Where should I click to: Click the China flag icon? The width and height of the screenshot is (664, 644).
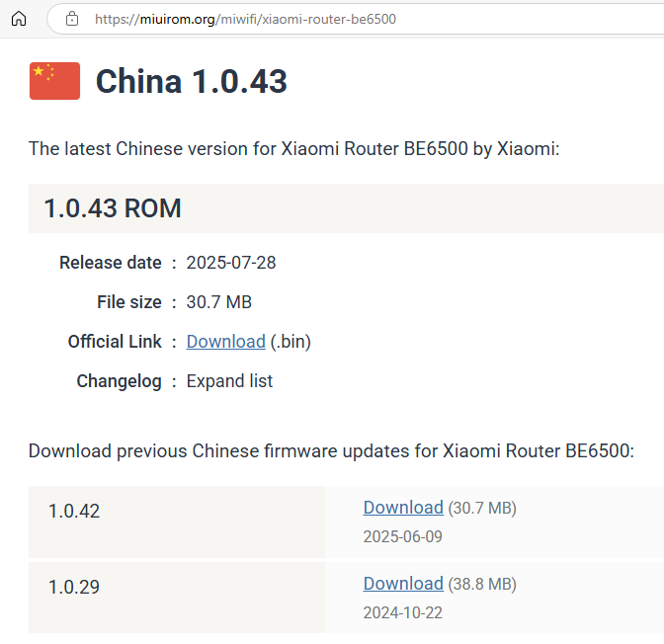coord(54,81)
